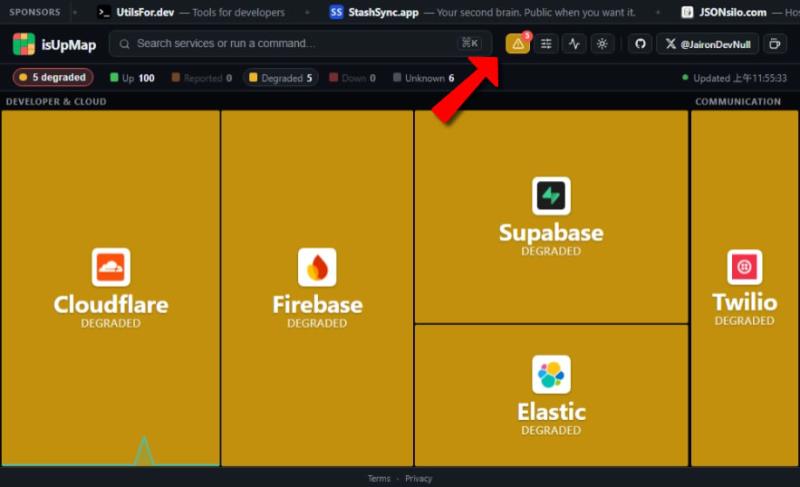Open the Elastic degraded tile
This screenshot has width=800, height=487.
pyautogui.click(x=551, y=395)
